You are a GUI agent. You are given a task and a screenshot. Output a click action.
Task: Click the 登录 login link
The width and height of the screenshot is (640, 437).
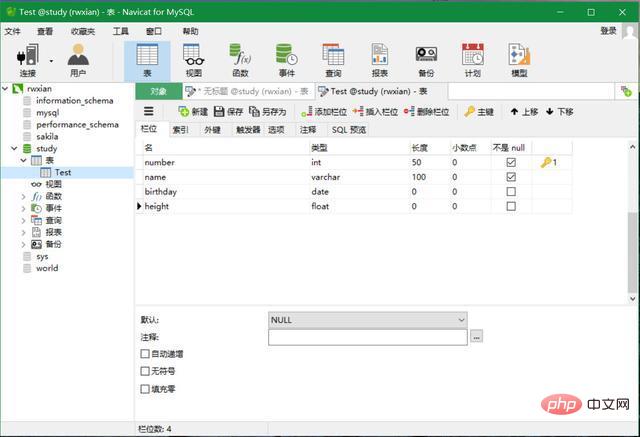608,31
